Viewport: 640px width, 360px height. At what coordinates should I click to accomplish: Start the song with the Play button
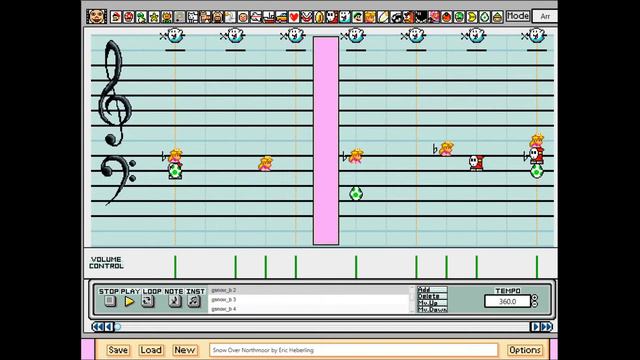point(129,301)
